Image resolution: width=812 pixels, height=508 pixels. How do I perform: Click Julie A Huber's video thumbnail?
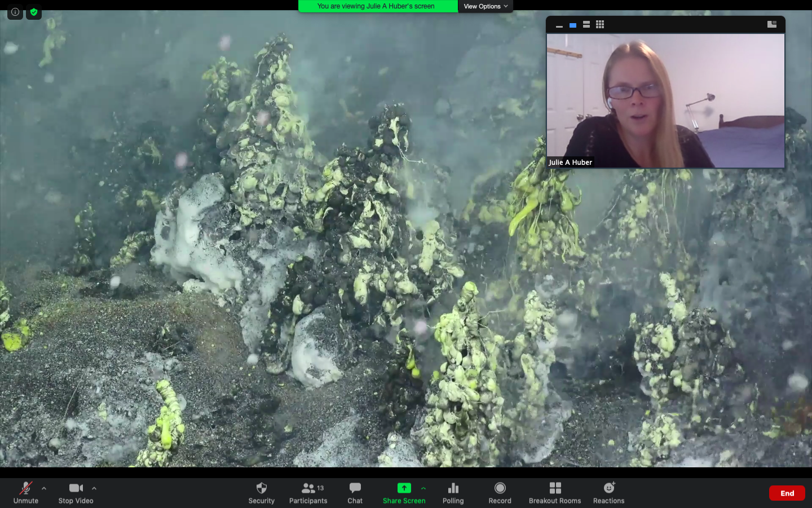[x=665, y=100]
